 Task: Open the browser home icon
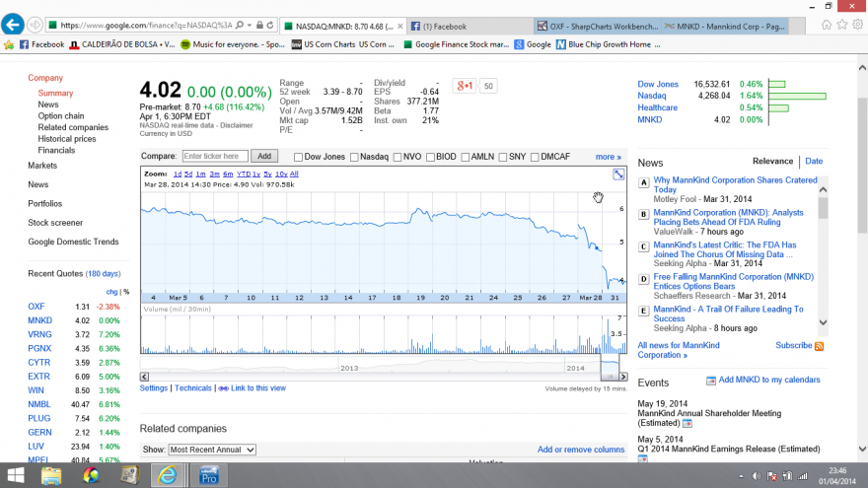click(827, 25)
